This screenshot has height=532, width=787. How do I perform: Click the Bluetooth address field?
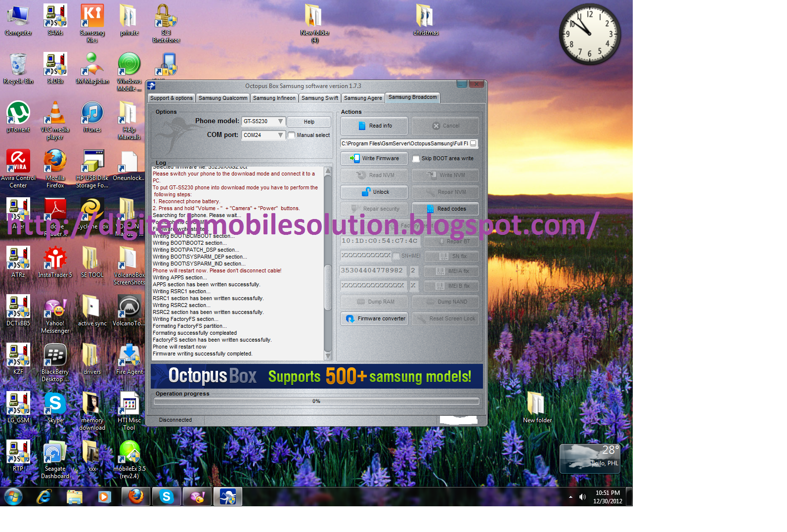coord(380,241)
